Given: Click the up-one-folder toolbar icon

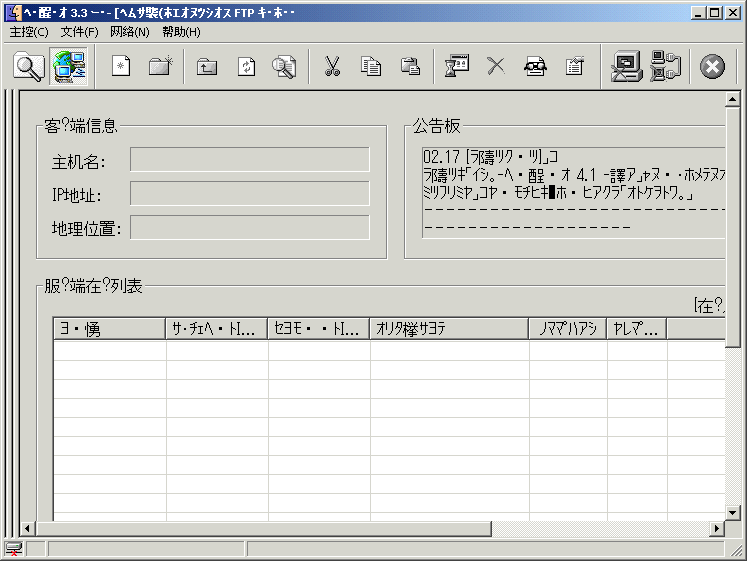Looking at the screenshot, I should pos(207,67).
